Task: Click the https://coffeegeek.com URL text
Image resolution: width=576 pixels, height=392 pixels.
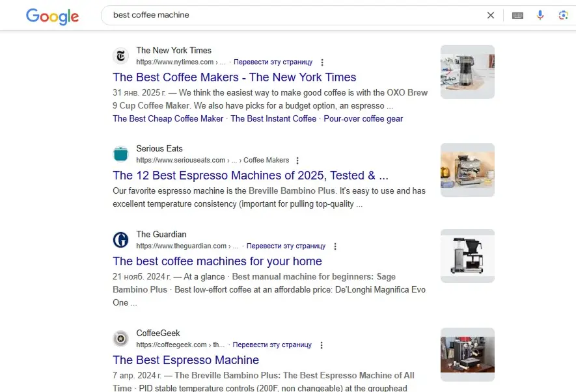Action: (x=172, y=345)
